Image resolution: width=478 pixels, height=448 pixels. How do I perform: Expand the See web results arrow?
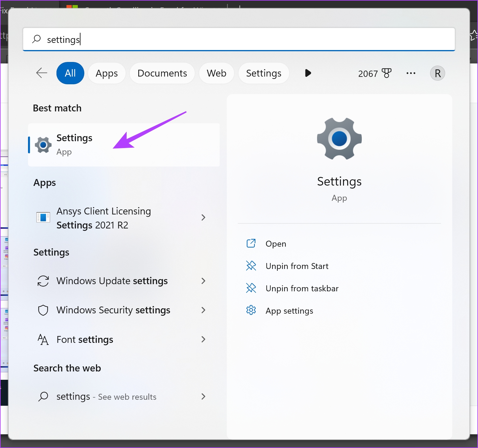[x=203, y=396]
